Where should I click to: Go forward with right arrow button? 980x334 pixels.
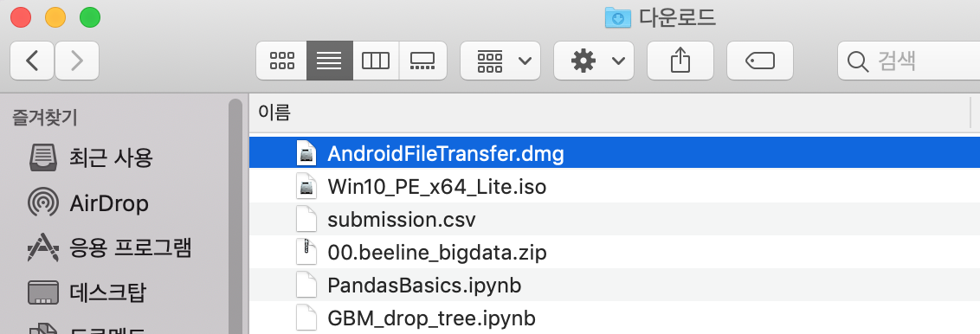[77, 61]
